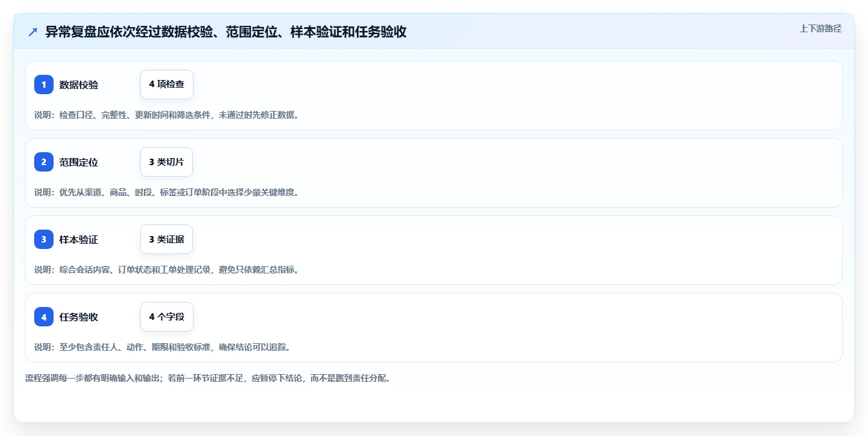Screen dimensions: 868x436
Task: Click the 3 类证据 chip
Action: tap(167, 239)
